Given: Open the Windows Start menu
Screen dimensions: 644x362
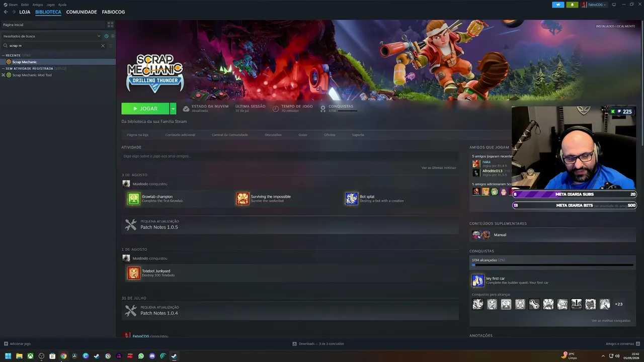Looking at the screenshot, I should (x=8, y=356).
